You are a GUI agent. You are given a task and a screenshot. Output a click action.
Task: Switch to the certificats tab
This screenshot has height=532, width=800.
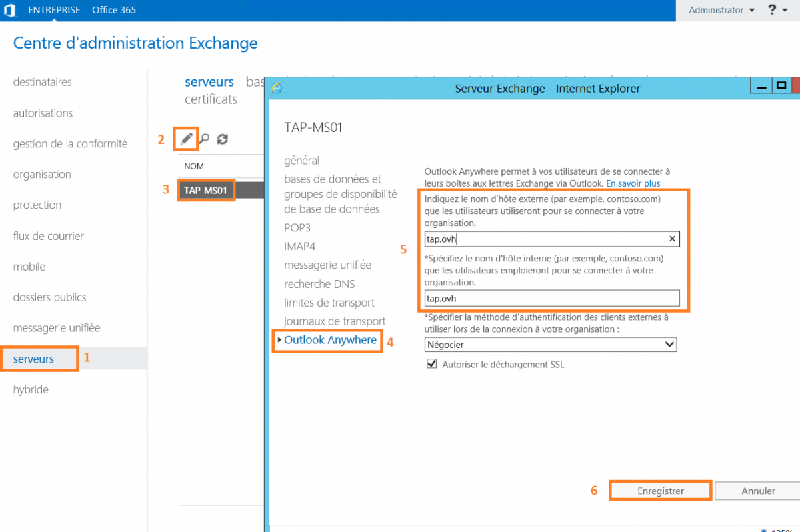(x=211, y=99)
